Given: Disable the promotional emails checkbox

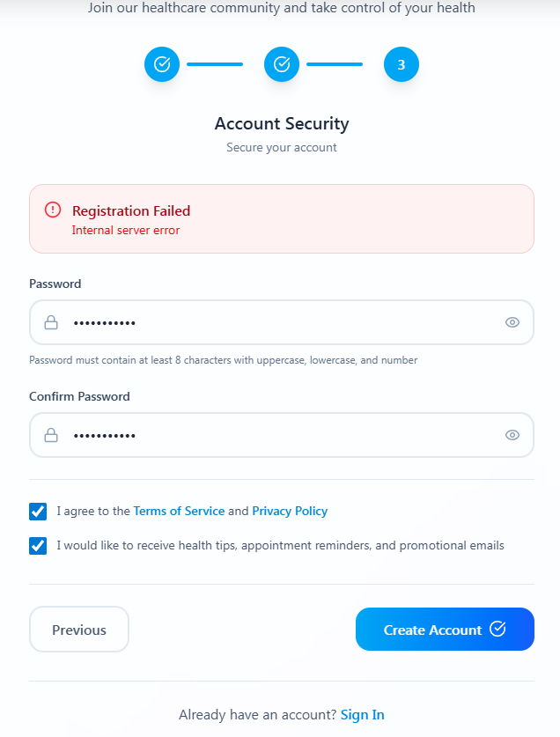Looking at the screenshot, I should [38, 546].
